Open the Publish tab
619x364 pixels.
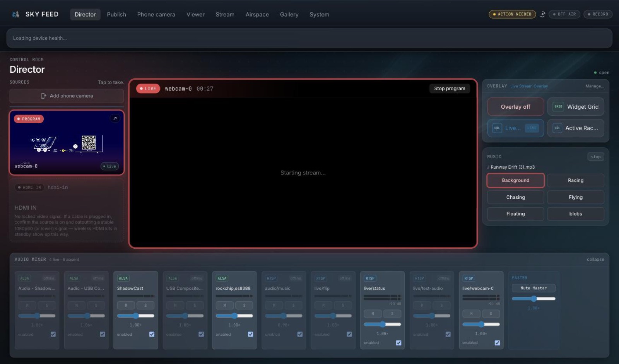[x=116, y=14]
